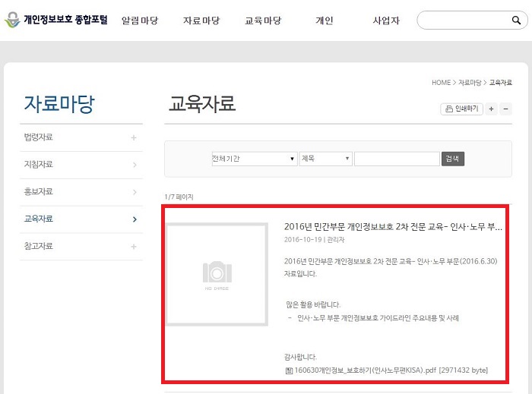Click arrow next to 홍보자료

(134, 192)
